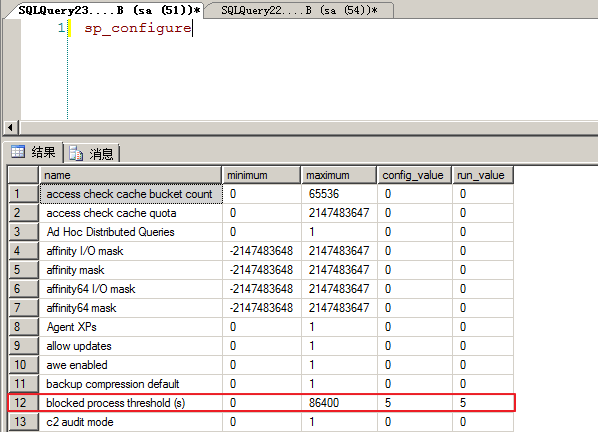Click maximum 2147483647 for affinity64 I/O mask
Image resolution: width=598 pixels, height=432 pixels.
pyautogui.click(x=339, y=289)
